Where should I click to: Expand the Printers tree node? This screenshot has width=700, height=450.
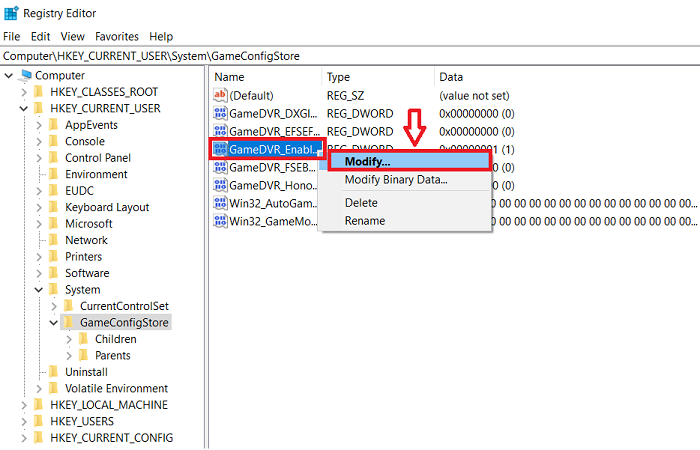coord(39,257)
